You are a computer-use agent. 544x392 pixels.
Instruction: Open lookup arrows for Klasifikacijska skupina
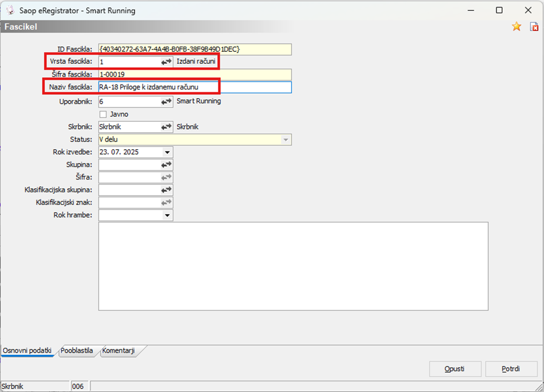click(x=167, y=190)
